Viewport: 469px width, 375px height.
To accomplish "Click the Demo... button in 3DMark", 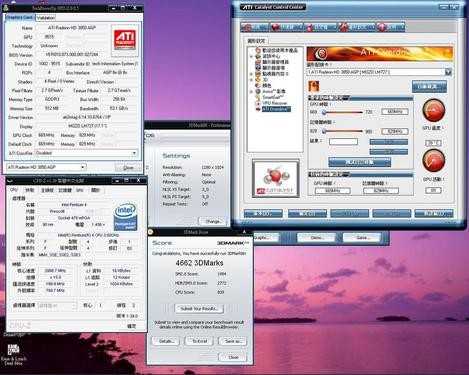I will pyautogui.click(x=317, y=238).
